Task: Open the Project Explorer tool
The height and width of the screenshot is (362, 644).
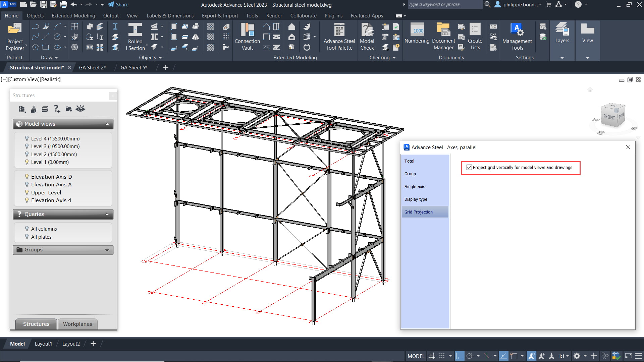Action: tap(15, 37)
